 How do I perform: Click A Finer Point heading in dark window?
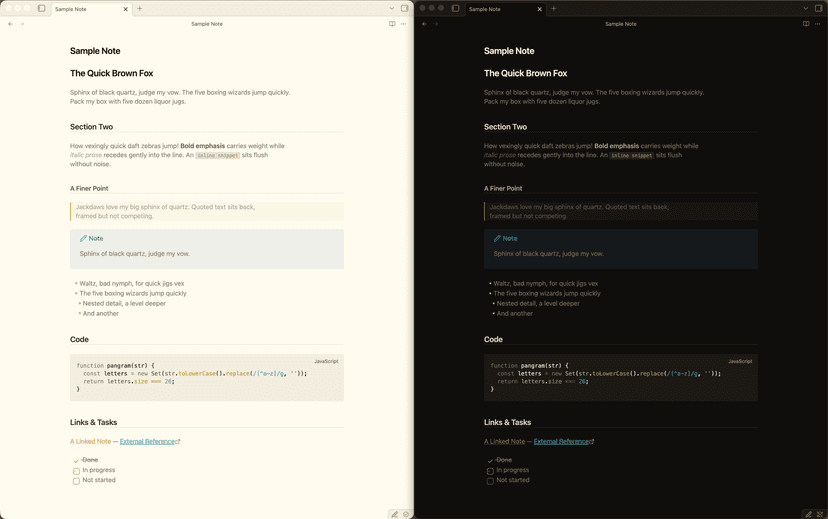503,188
